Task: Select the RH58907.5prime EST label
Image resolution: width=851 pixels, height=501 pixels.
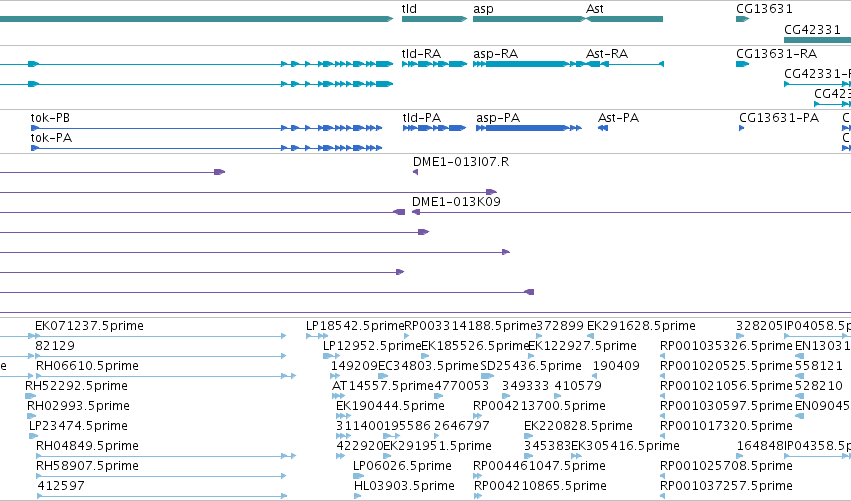Action: pos(87,466)
